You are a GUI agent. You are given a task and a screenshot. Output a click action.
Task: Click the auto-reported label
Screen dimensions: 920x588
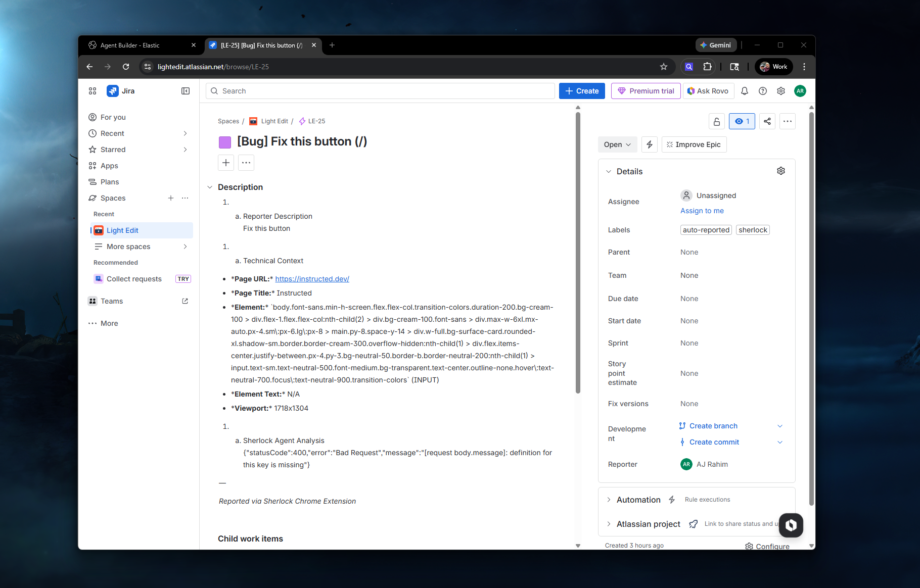(x=706, y=230)
